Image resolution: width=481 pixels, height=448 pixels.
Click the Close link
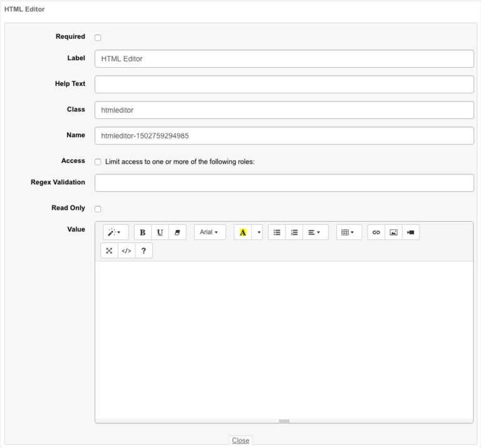pos(240,440)
